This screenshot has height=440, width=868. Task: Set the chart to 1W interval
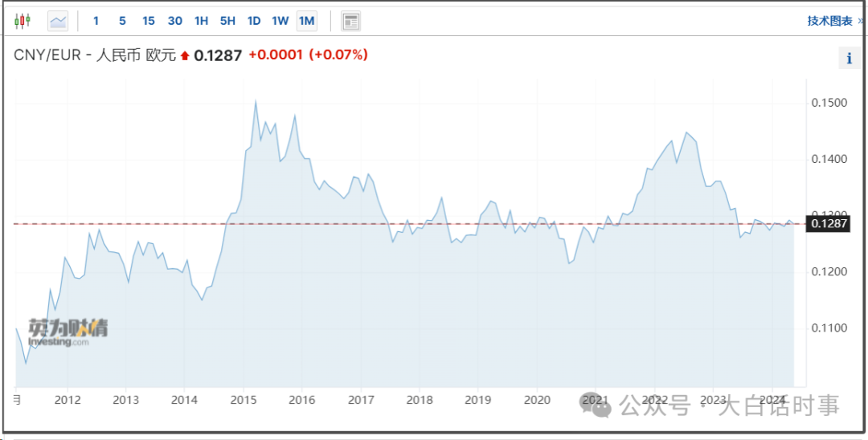280,21
